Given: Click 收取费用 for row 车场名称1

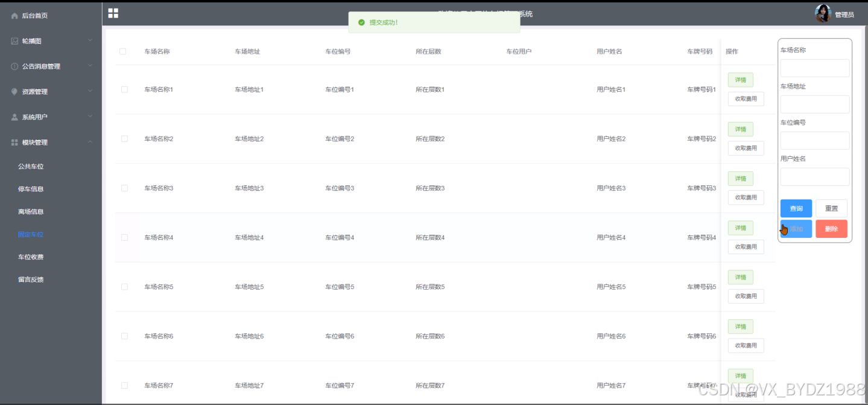Looking at the screenshot, I should pos(746,99).
